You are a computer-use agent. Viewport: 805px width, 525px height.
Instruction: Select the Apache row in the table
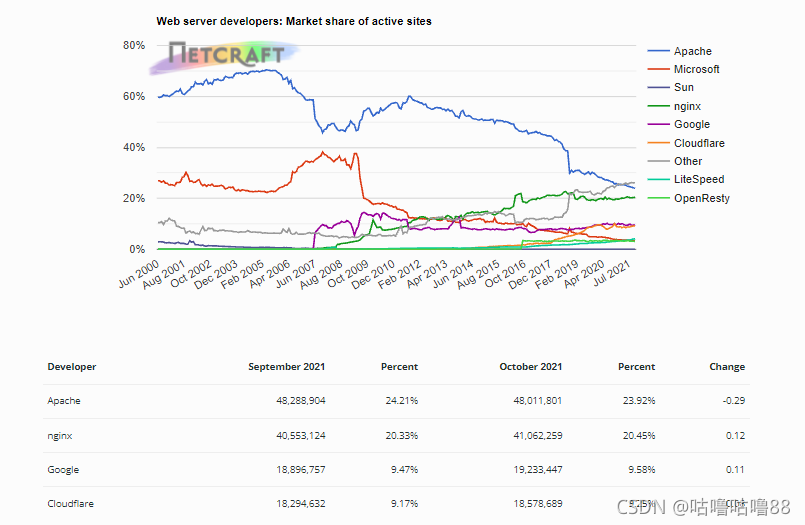(396, 401)
